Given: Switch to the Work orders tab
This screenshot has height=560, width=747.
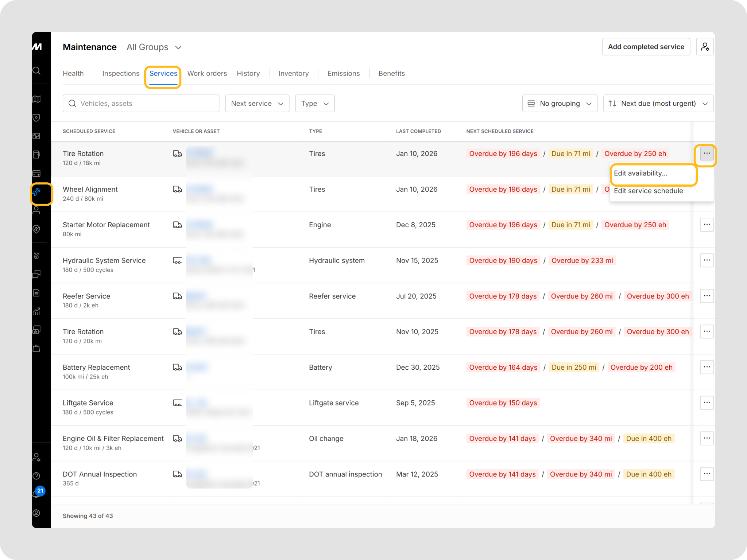Looking at the screenshot, I should [207, 73].
